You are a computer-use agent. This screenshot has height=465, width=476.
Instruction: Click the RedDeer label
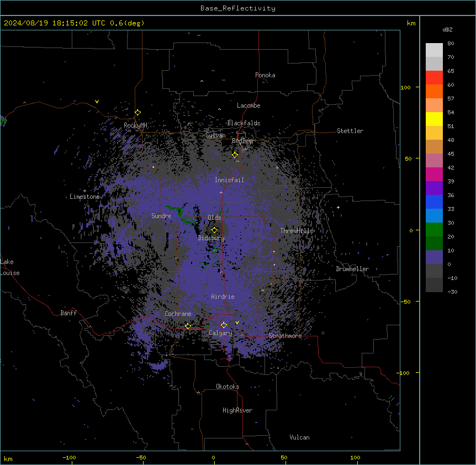click(x=243, y=141)
